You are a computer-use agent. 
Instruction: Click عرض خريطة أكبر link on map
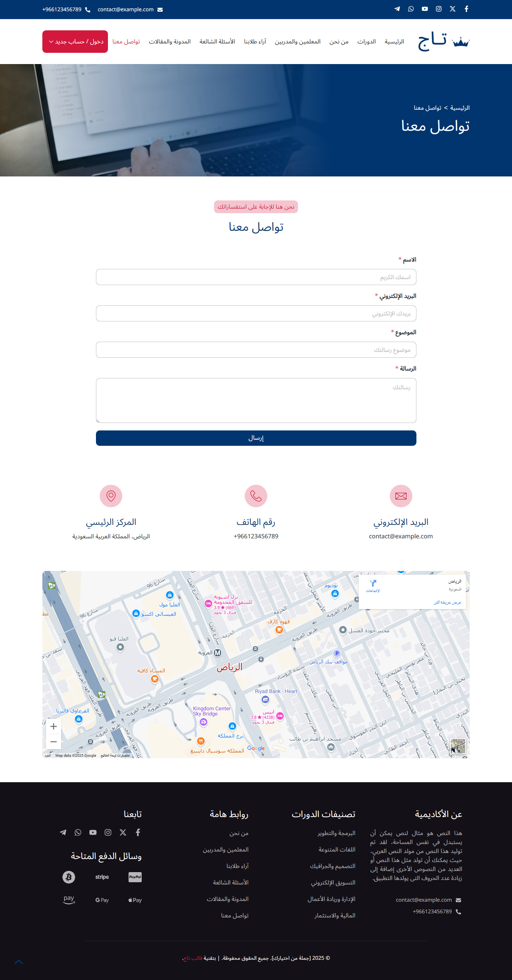pyautogui.click(x=447, y=602)
